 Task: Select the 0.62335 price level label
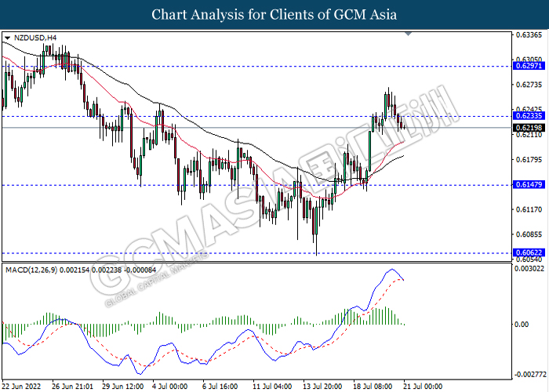529,116
